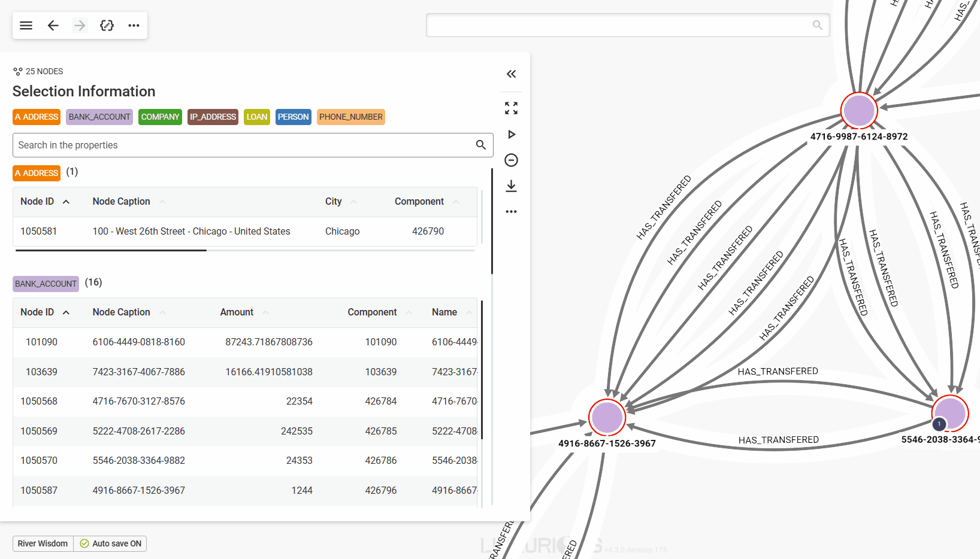Click the Auto save ON button
Viewport: 980px width, 559px height.
(x=111, y=543)
